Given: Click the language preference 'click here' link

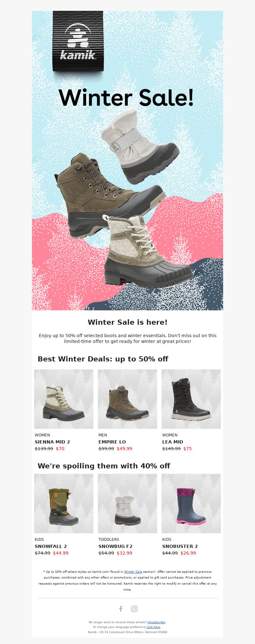Looking at the screenshot, I should [x=153, y=627].
